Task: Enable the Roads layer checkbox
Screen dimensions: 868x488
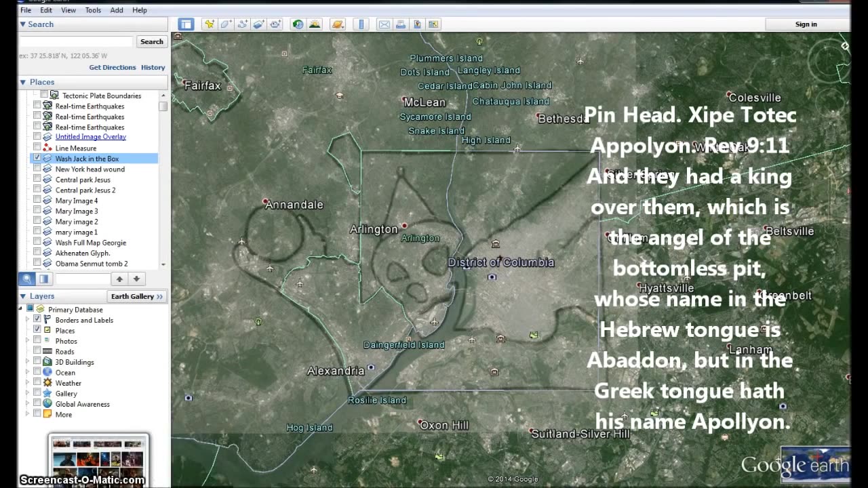Action: tap(37, 351)
